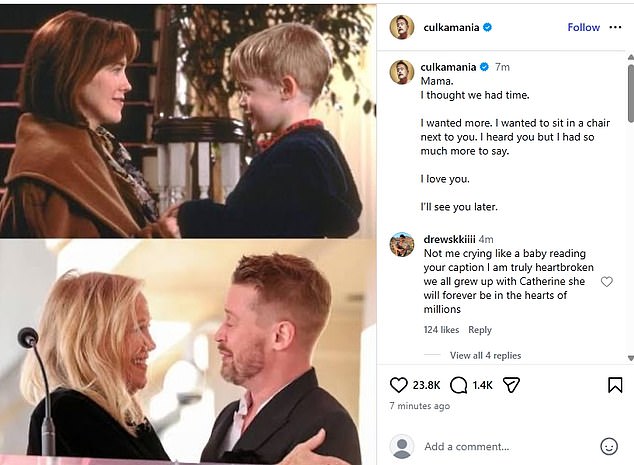Like the drewskkiiii comment with its heart
The image size is (634, 465).
(x=607, y=282)
